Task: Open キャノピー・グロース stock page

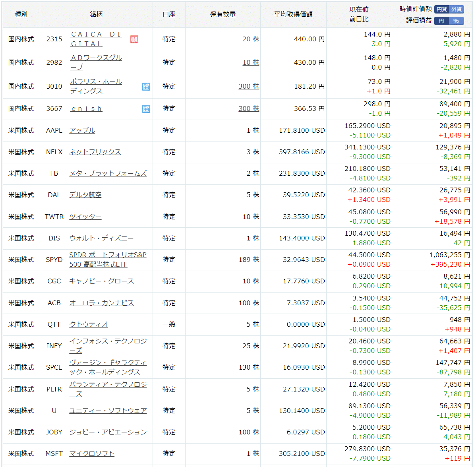Action: 101,281
